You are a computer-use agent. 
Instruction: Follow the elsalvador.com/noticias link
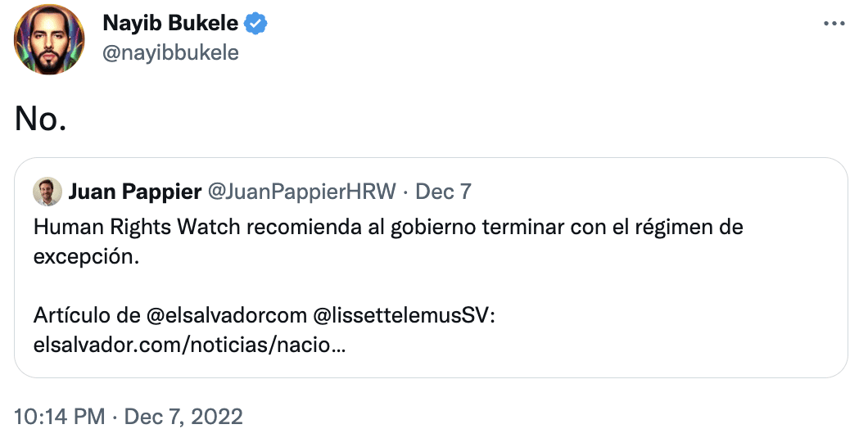(x=190, y=345)
